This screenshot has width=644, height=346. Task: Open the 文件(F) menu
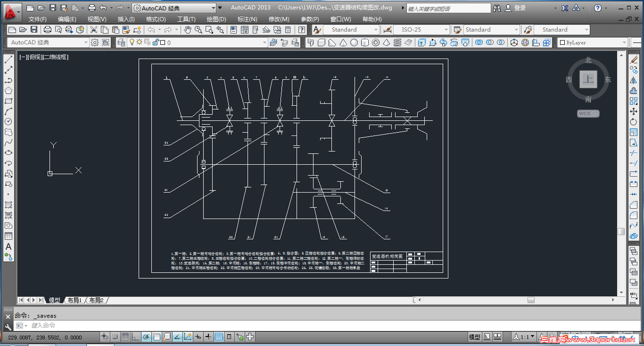38,19
